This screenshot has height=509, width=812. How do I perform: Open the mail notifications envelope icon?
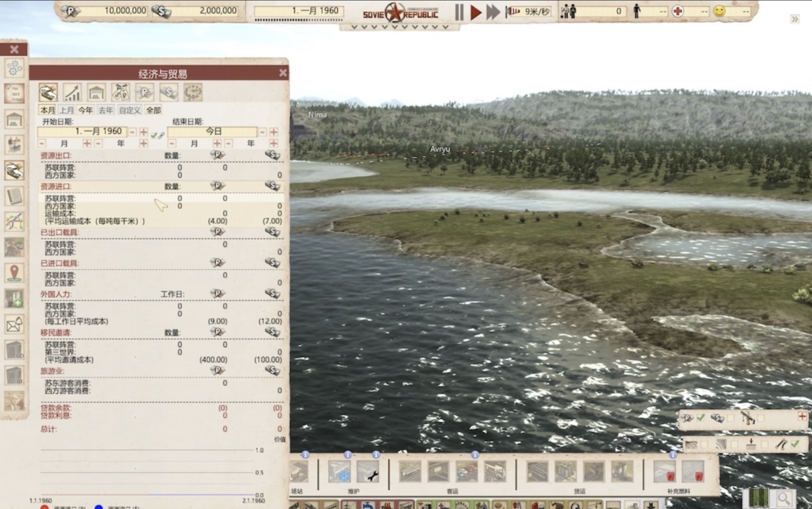[14, 324]
